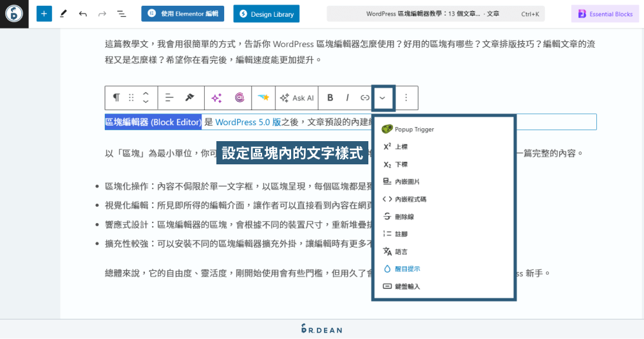Click the Ask AI toolbar button
The height and width of the screenshot is (339, 644).
pos(297,98)
